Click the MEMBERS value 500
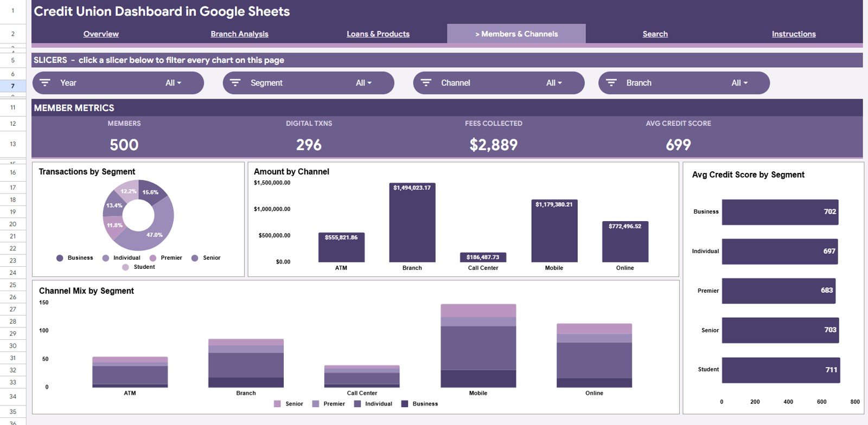 [124, 145]
